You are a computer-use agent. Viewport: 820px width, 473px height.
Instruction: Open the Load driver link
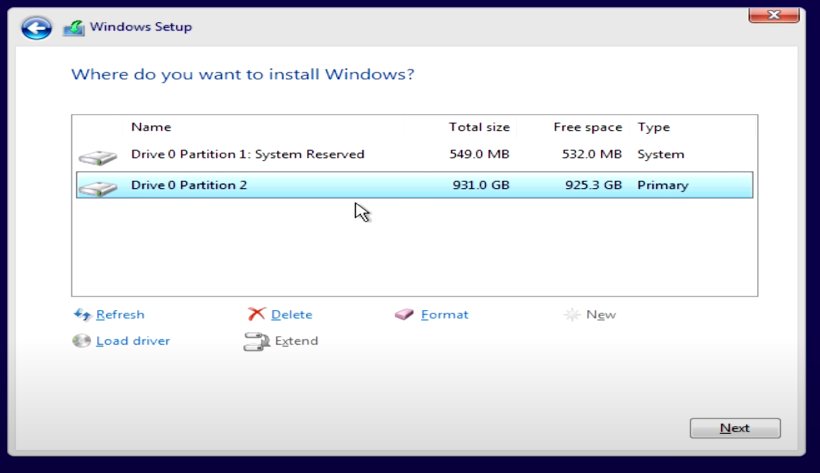point(133,341)
